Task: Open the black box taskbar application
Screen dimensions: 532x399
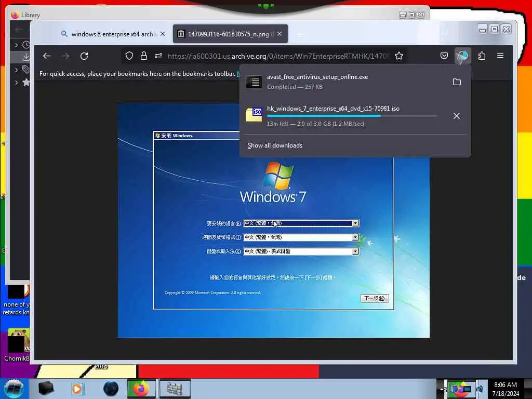Action: click(46, 389)
